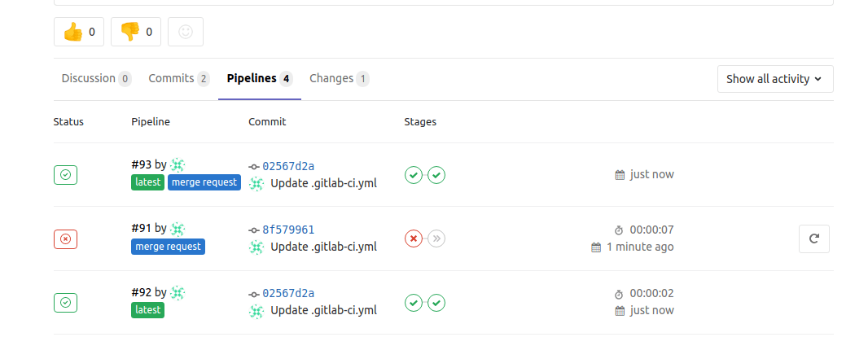The image size is (868, 337).
Task: Click the first stage icon of pipeline #92
Action: (414, 303)
